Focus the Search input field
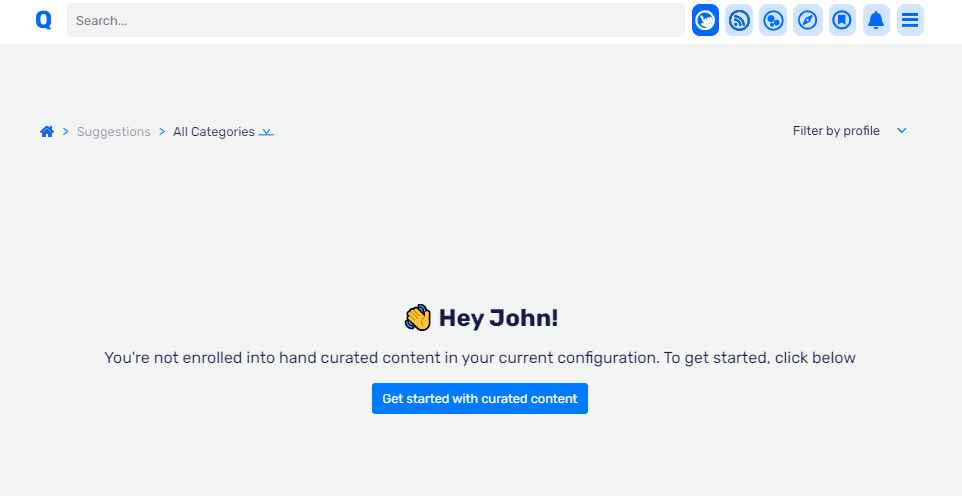962x496 pixels. pyautogui.click(x=375, y=20)
